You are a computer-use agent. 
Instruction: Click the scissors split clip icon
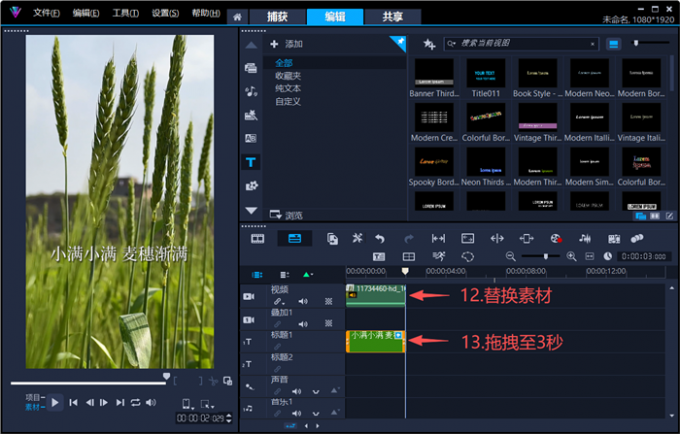coord(213,381)
